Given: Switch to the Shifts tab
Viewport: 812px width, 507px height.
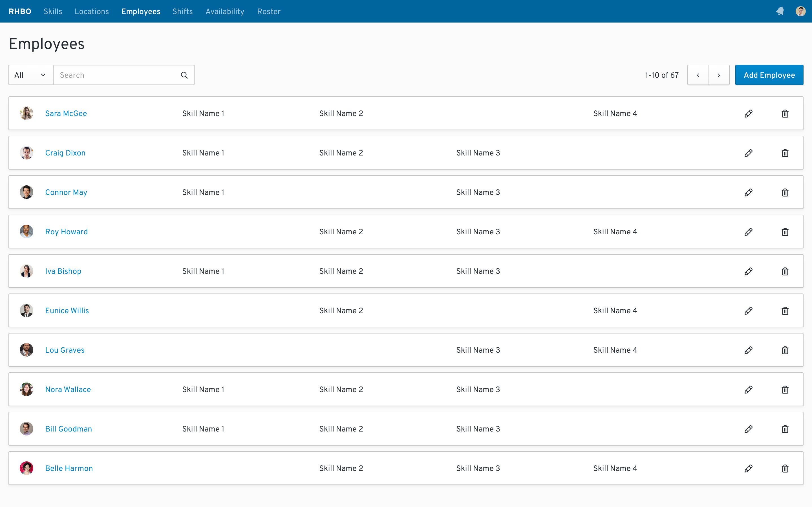Looking at the screenshot, I should [x=182, y=11].
